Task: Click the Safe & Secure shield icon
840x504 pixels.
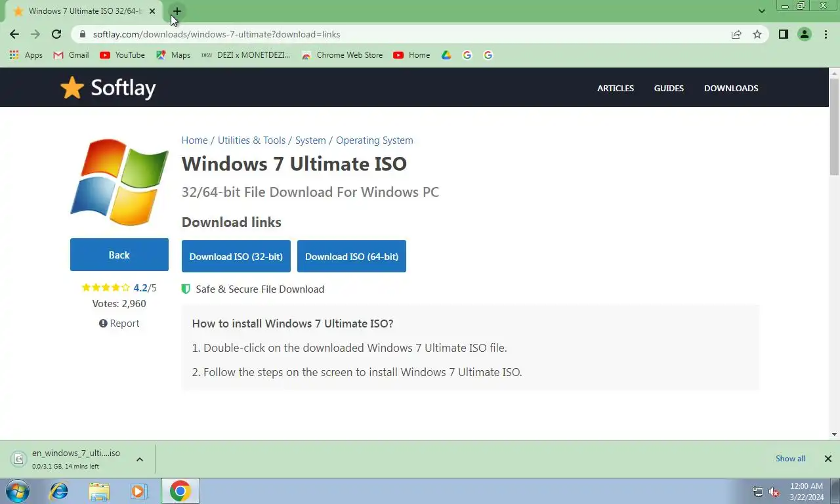Action: point(186,289)
